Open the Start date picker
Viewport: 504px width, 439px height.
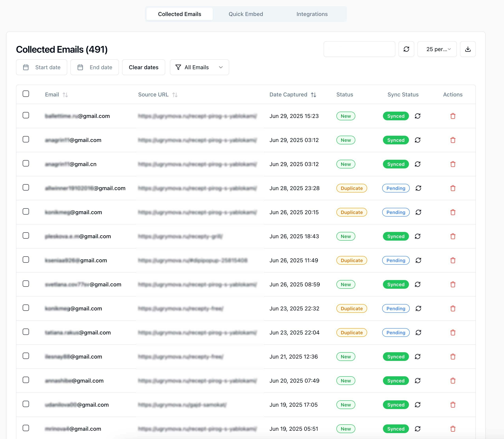tap(41, 67)
